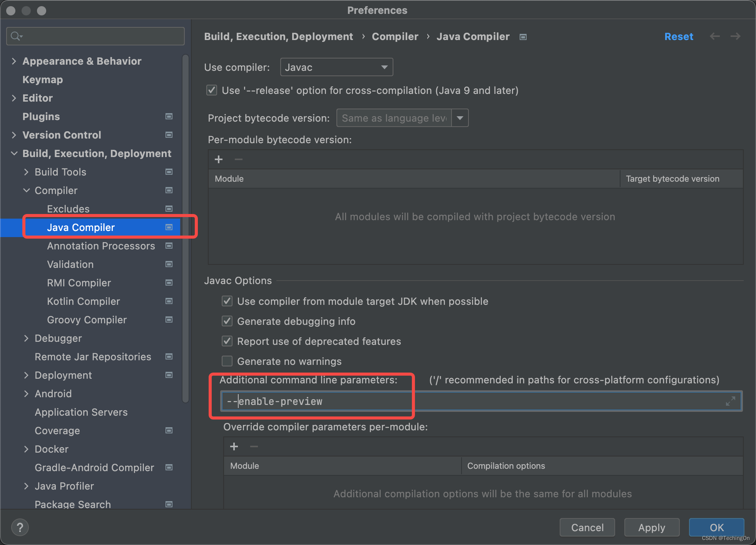Click the forward navigation arrow at top right
The height and width of the screenshot is (545, 756).
coord(735,36)
